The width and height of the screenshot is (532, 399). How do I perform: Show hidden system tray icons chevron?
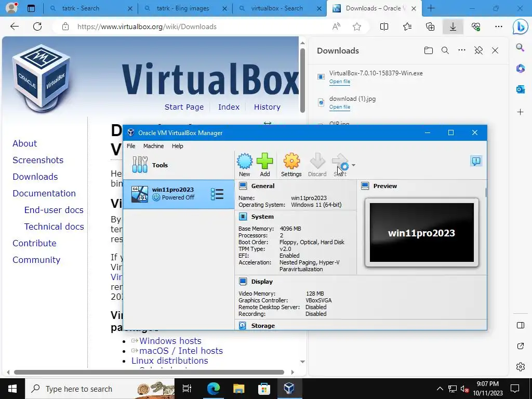(440, 389)
